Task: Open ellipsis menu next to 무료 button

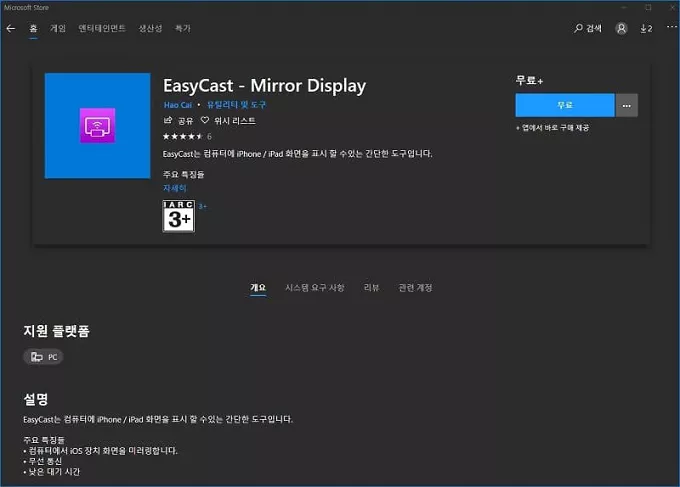Action: (627, 105)
